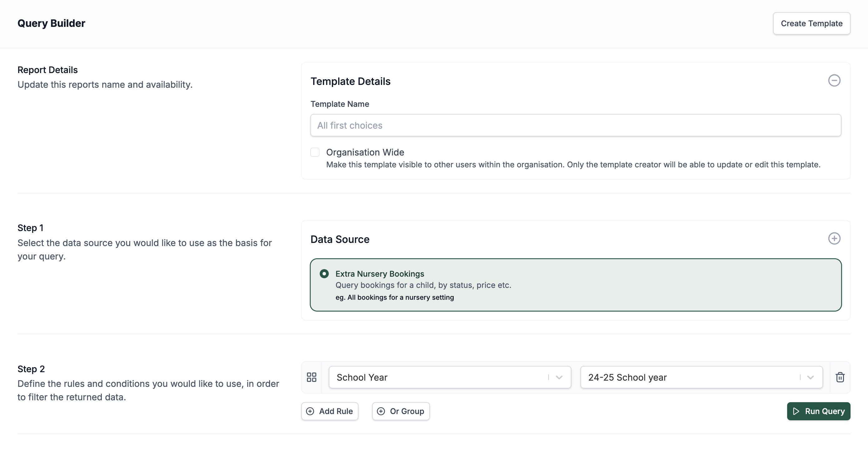Add a new rule

329,412
